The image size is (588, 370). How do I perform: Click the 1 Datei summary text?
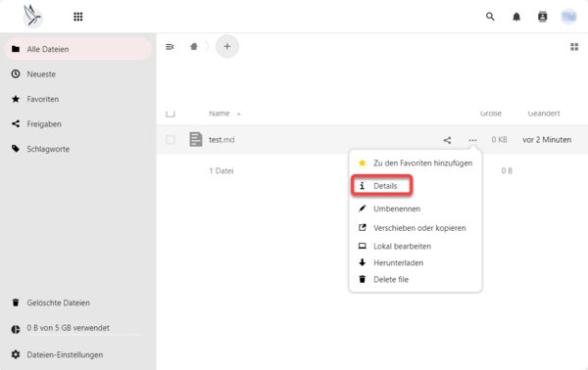pos(221,170)
